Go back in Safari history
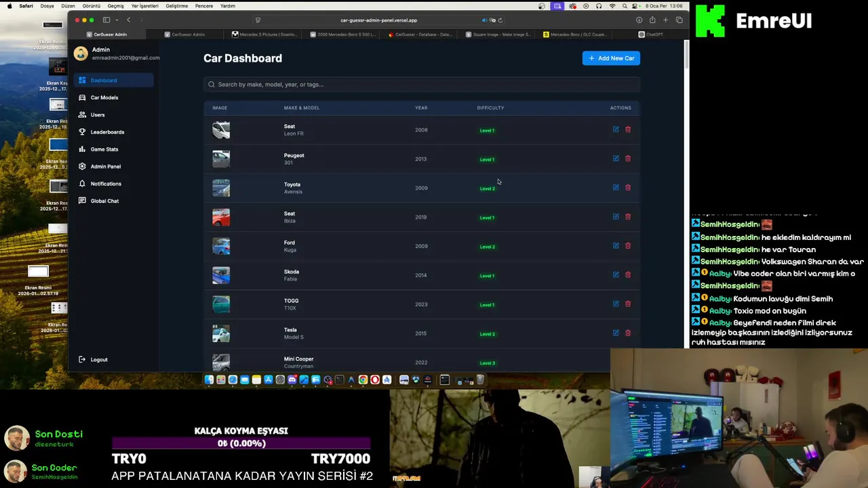 [129, 20]
